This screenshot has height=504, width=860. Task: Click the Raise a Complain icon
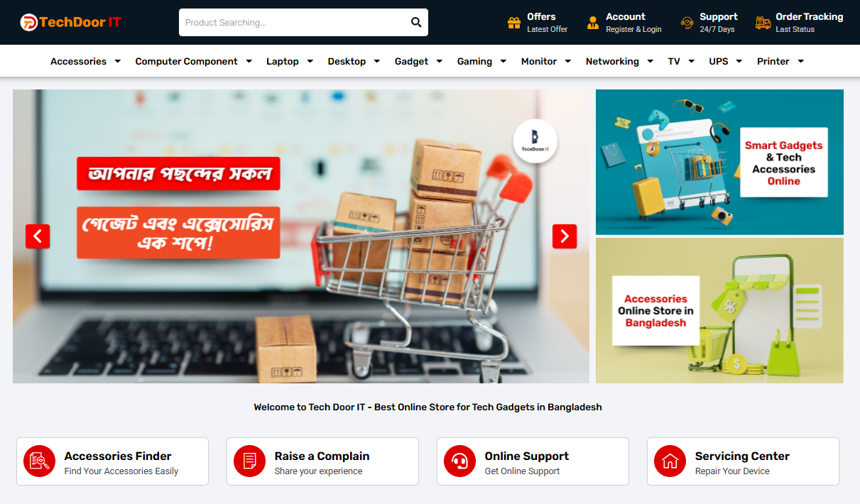tap(249, 461)
